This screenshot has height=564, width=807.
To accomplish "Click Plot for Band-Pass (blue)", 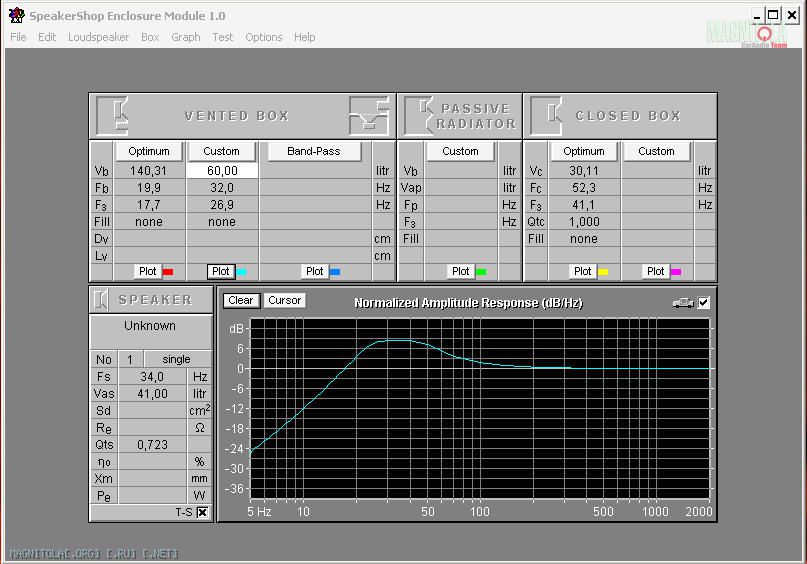I will [x=314, y=271].
